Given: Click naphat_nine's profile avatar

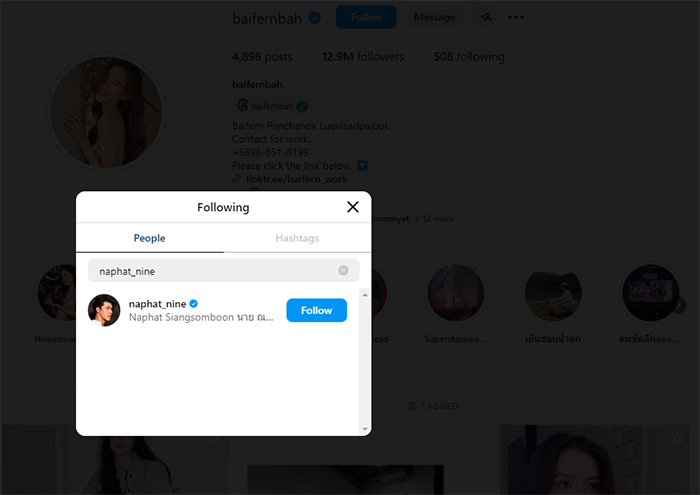Looking at the screenshot, I should [105, 311].
